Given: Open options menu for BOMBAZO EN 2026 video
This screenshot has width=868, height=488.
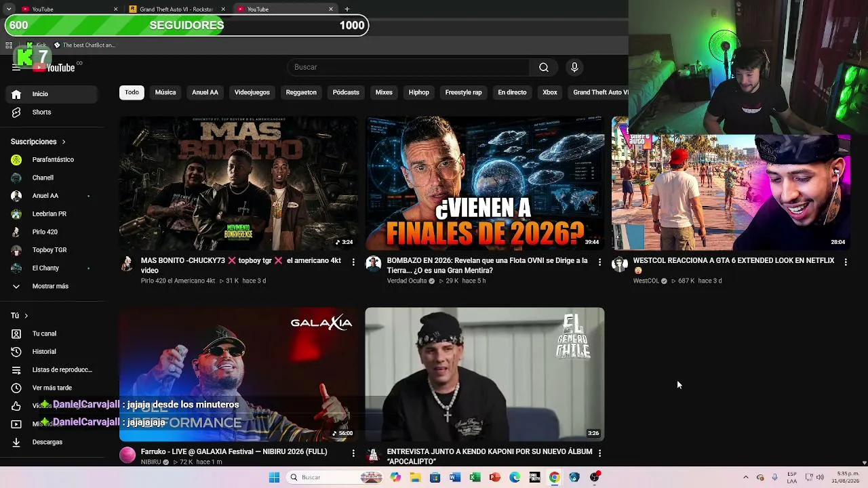Looking at the screenshot, I should coord(599,262).
